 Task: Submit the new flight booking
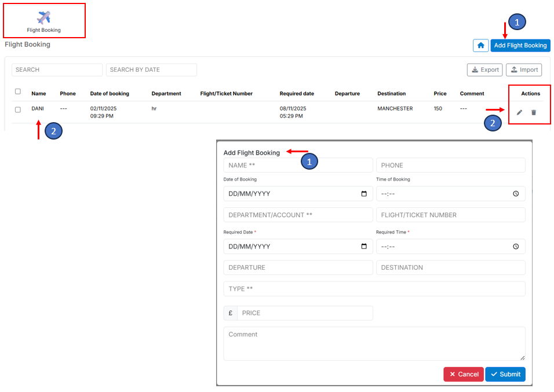505,374
